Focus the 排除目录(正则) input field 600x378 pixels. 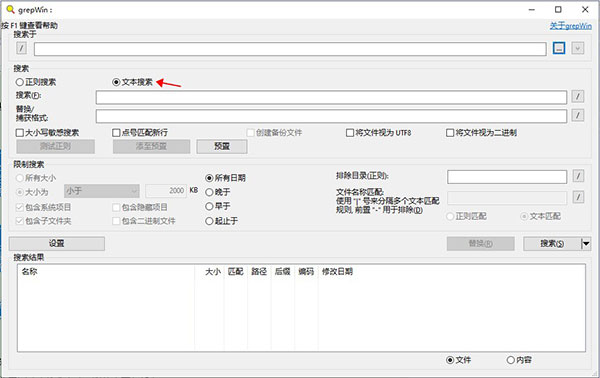pyautogui.click(x=507, y=177)
